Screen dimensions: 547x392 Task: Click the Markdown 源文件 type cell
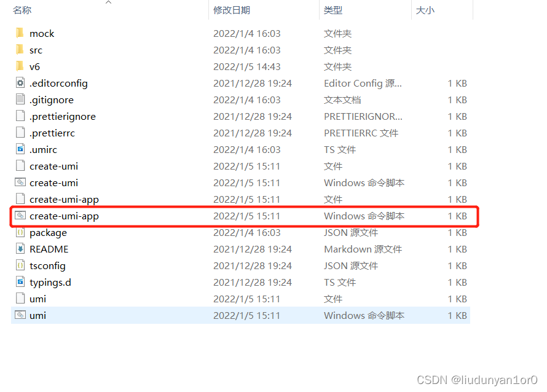[x=363, y=249]
